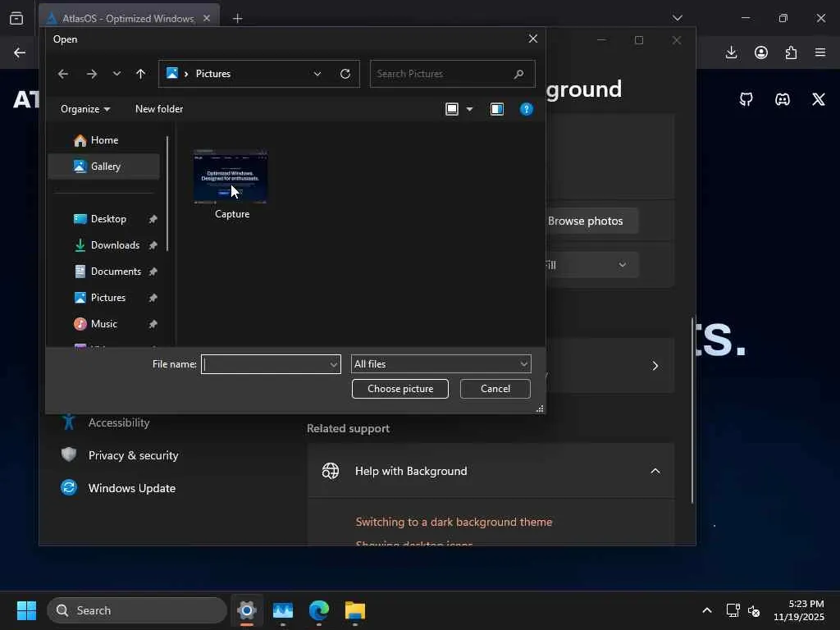Open browser account profile icon
The width and height of the screenshot is (840, 630).
pos(760,52)
